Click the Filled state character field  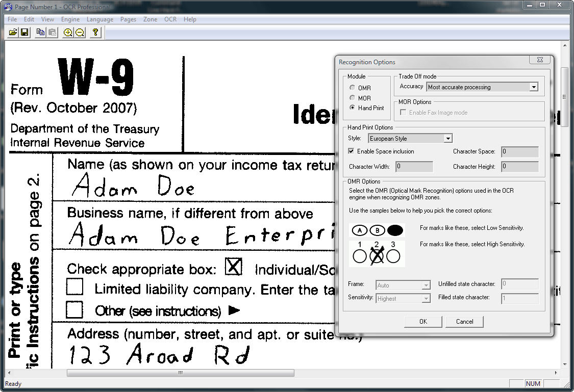(x=520, y=298)
